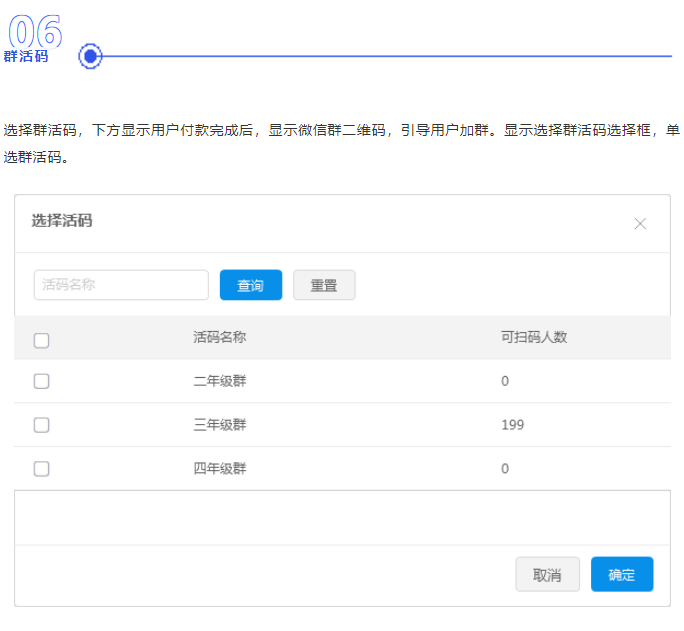Select the 三年级群 row name
The height and width of the screenshot is (631, 684).
(x=220, y=425)
